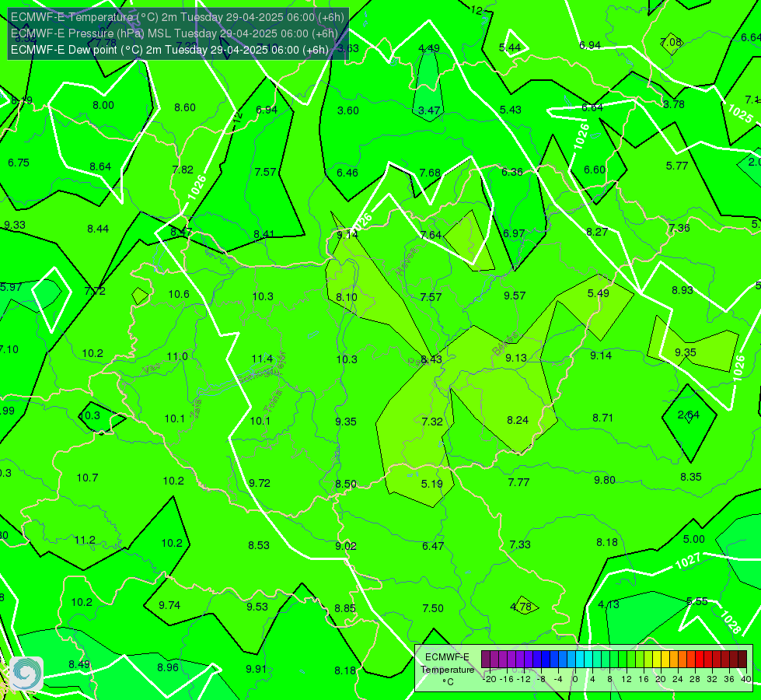Click the 8.93 temperature value
The image size is (761, 700).
point(682,290)
